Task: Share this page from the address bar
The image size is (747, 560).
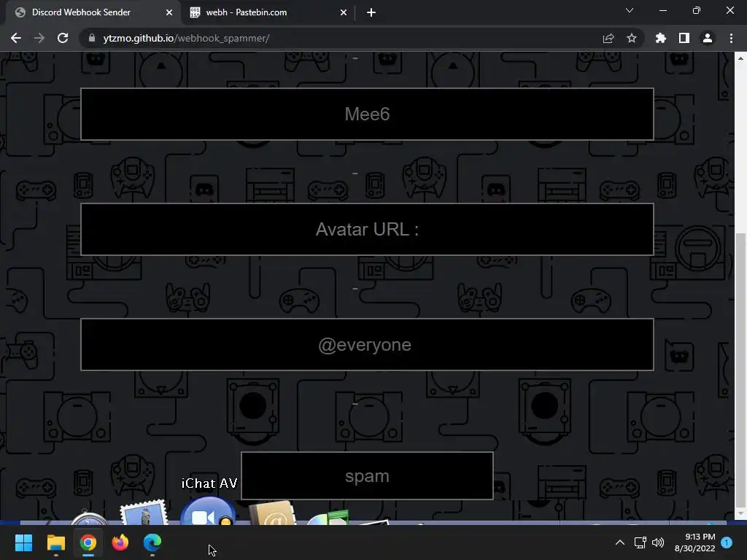Action: [608, 38]
